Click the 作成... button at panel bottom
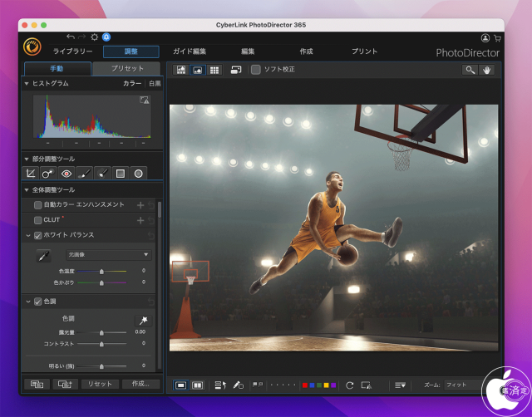532x417 pixels. [x=140, y=384]
